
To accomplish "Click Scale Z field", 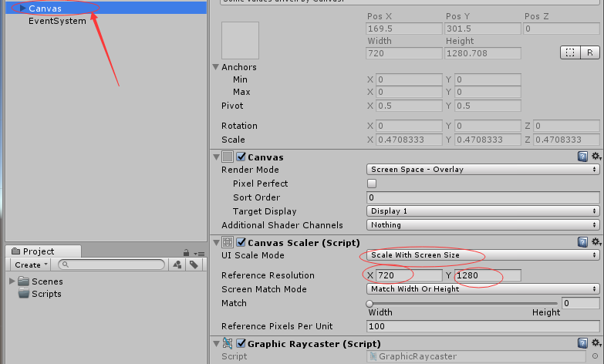I will point(567,140).
